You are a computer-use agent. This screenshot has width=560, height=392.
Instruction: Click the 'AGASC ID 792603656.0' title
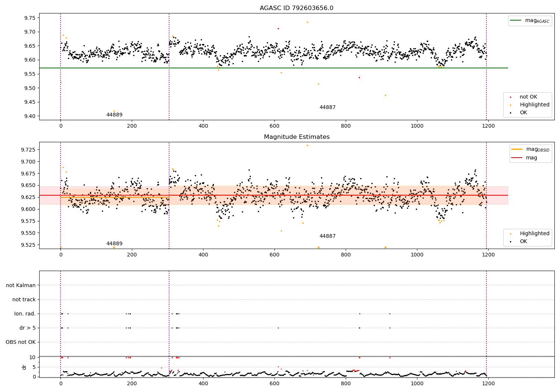(297, 8)
